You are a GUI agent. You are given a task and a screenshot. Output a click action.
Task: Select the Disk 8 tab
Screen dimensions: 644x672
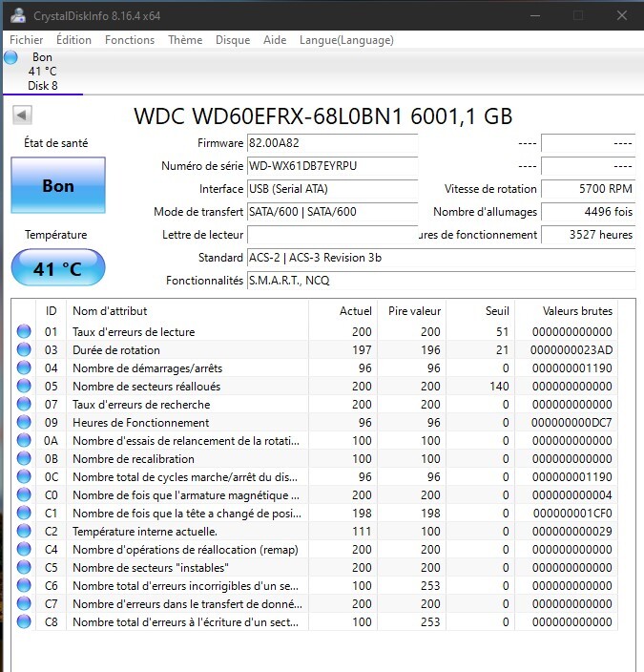(x=42, y=72)
